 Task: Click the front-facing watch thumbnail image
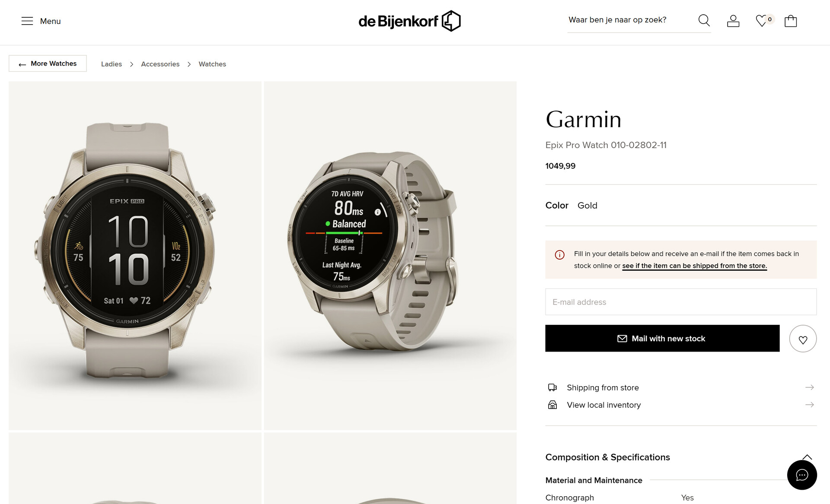(135, 255)
